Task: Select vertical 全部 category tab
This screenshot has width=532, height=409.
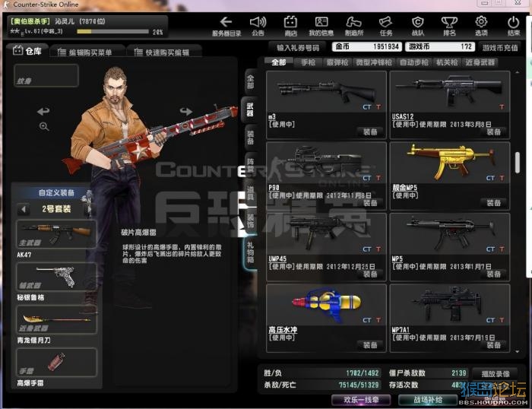Action: (250, 82)
